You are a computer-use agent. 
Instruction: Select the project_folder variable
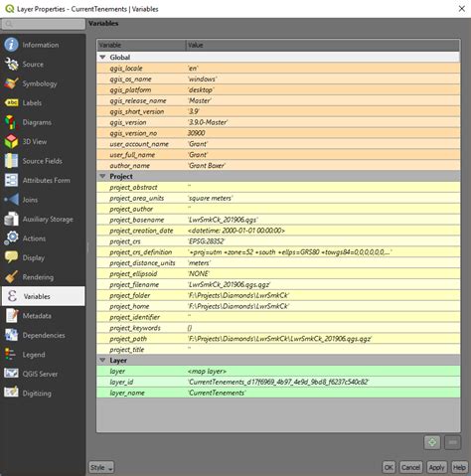click(x=278, y=295)
